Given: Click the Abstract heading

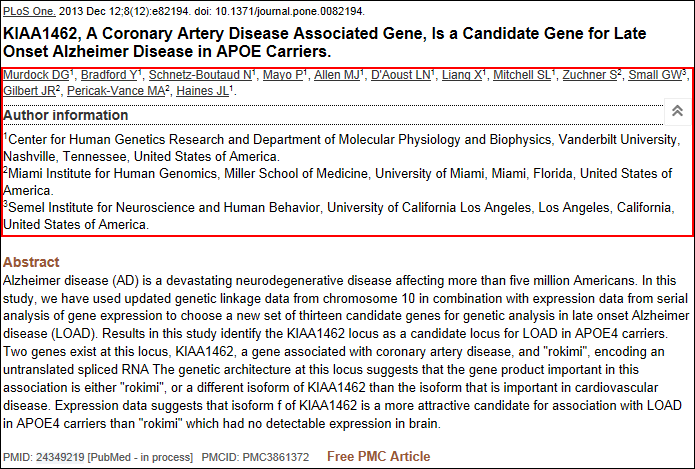Looking at the screenshot, I should (x=31, y=262).
